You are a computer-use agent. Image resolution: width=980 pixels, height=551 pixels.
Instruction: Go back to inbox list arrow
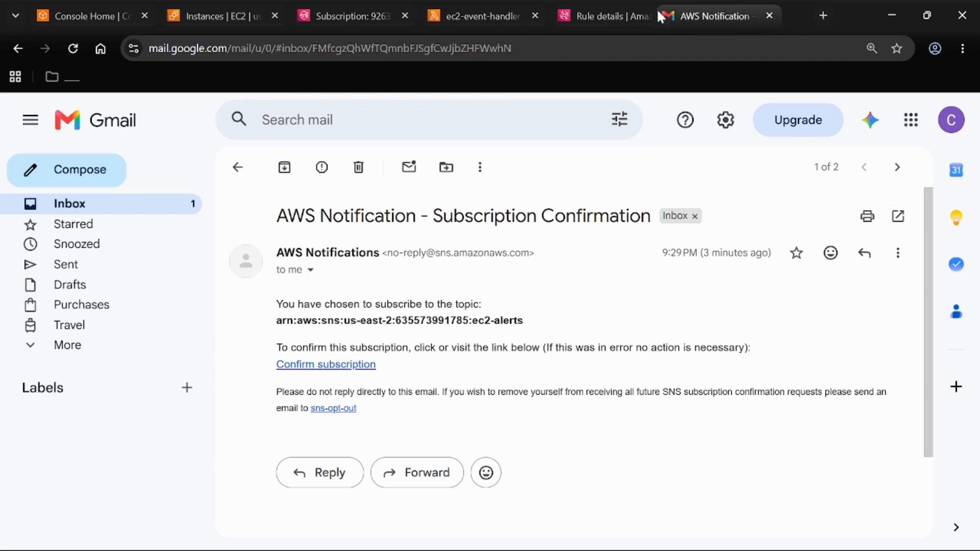coord(237,167)
